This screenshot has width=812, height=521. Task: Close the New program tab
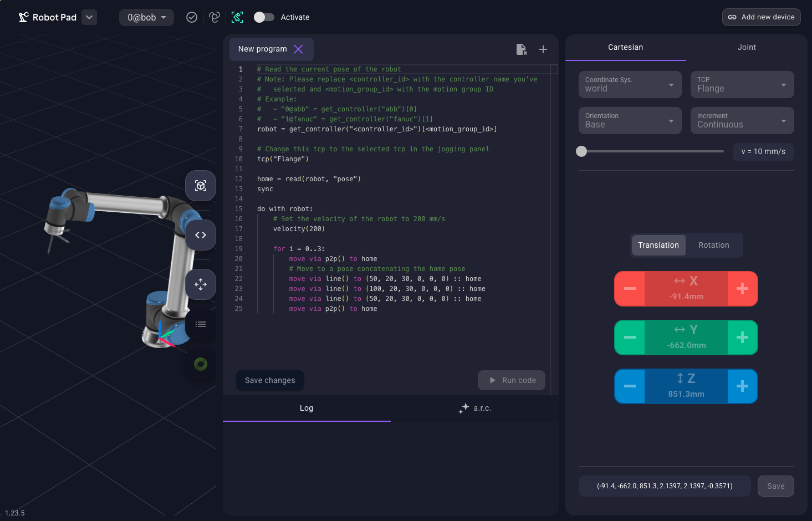[x=298, y=49]
